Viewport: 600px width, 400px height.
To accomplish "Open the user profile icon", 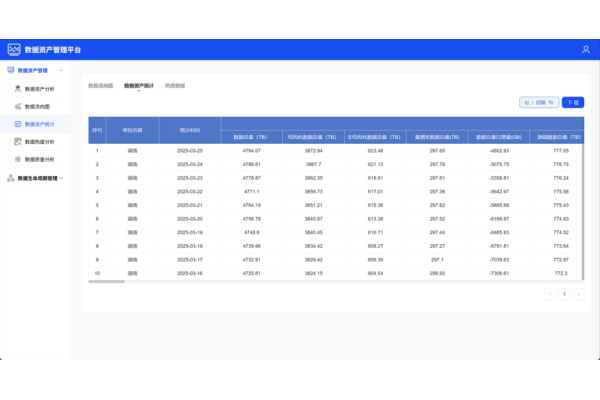I will (x=585, y=49).
